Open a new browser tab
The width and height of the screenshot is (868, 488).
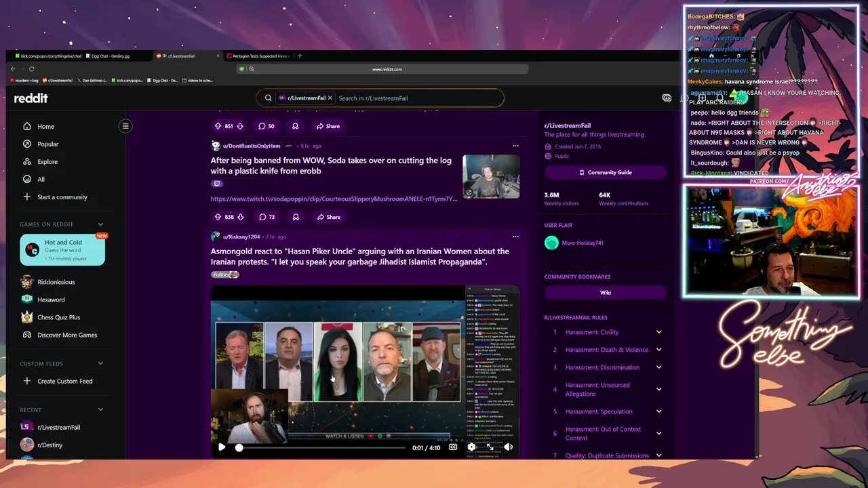[300, 56]
